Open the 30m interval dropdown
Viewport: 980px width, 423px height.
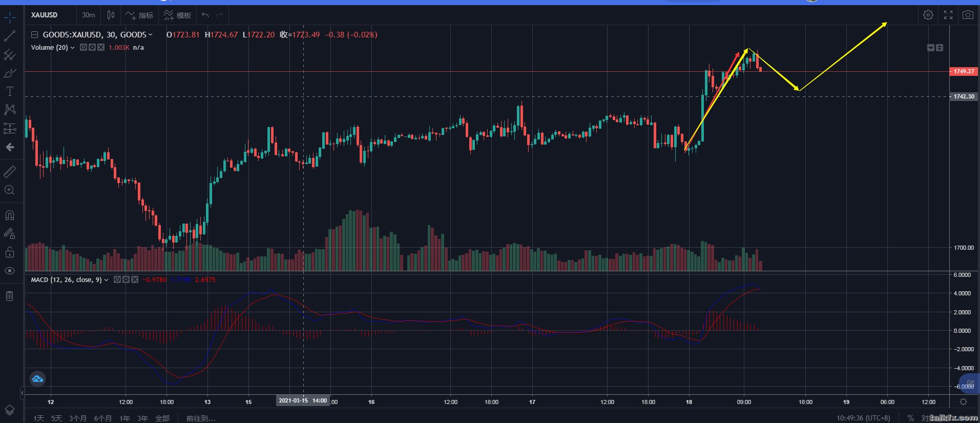[x=89, y=15]
